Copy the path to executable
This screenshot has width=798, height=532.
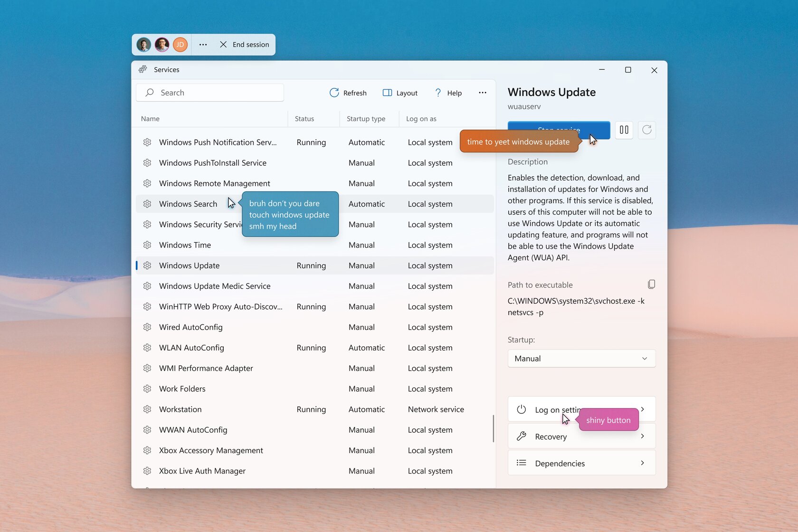[x=651, y=284]
